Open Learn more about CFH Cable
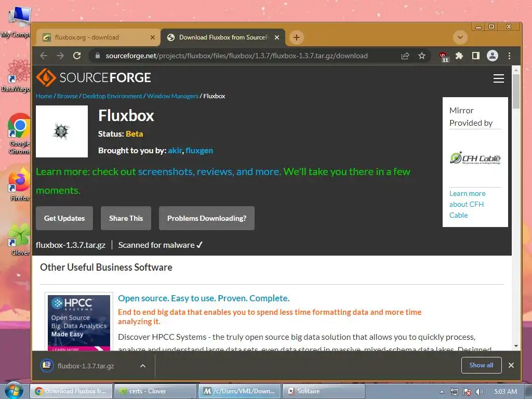Image resolution: width=532 pixels, height=399 pixels. [x=467, y=204]
